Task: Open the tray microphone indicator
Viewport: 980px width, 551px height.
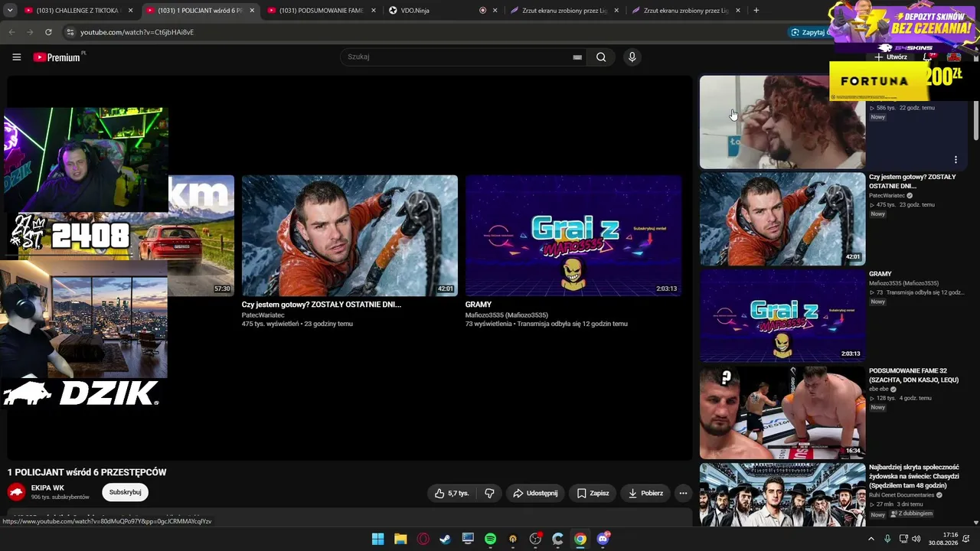Action: click(x=887, y=539)
